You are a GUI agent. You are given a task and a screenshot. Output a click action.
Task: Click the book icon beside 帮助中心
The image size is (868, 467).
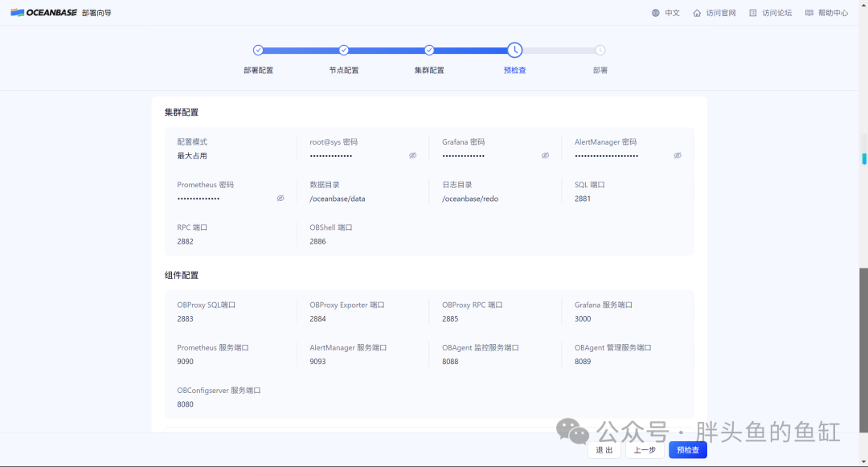point(809,13)
